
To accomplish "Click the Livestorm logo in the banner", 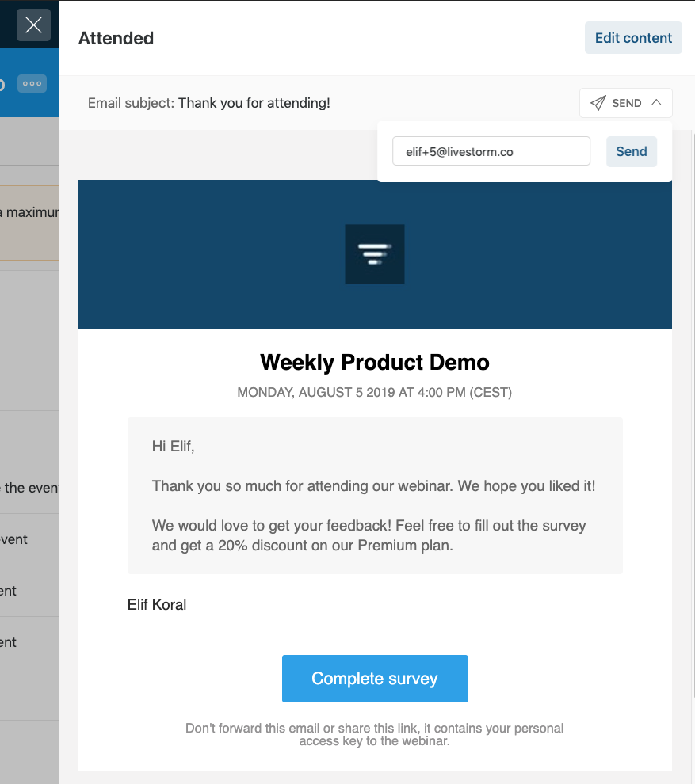I will [x=375, y=254].
